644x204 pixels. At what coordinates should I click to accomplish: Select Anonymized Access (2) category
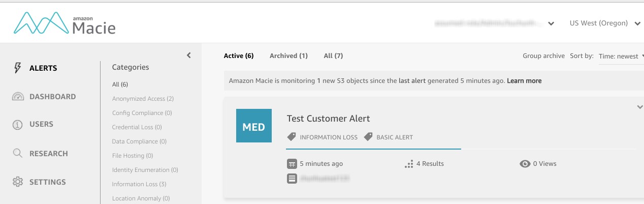coord(143,99)
